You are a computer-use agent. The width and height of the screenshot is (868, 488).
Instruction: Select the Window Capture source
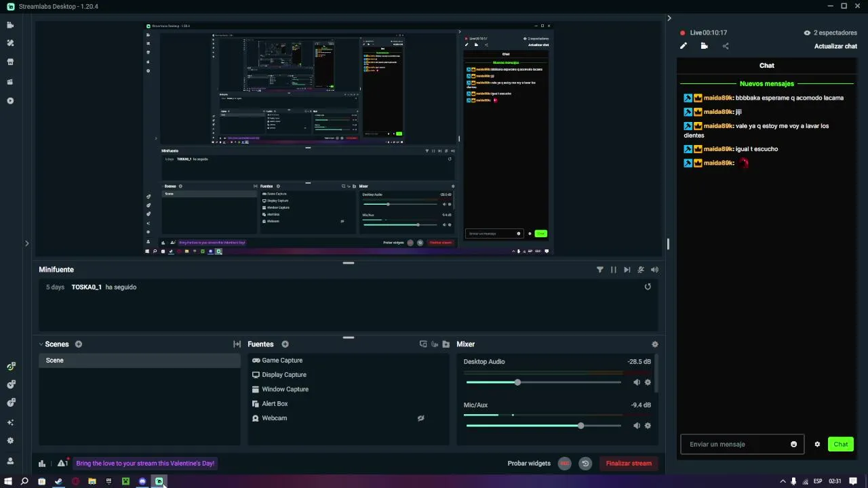click(x=348, y=389)
